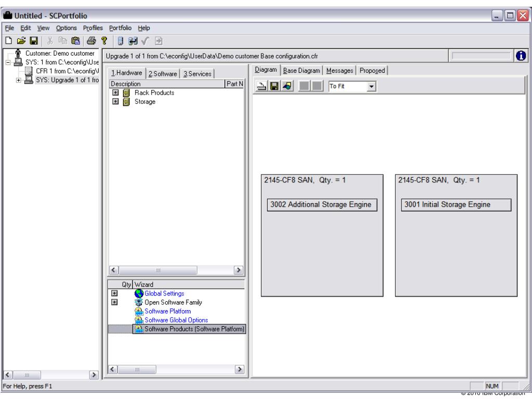Click the second gray diagram toolbar button
This screenshot has width=532, height=399.
317,86
